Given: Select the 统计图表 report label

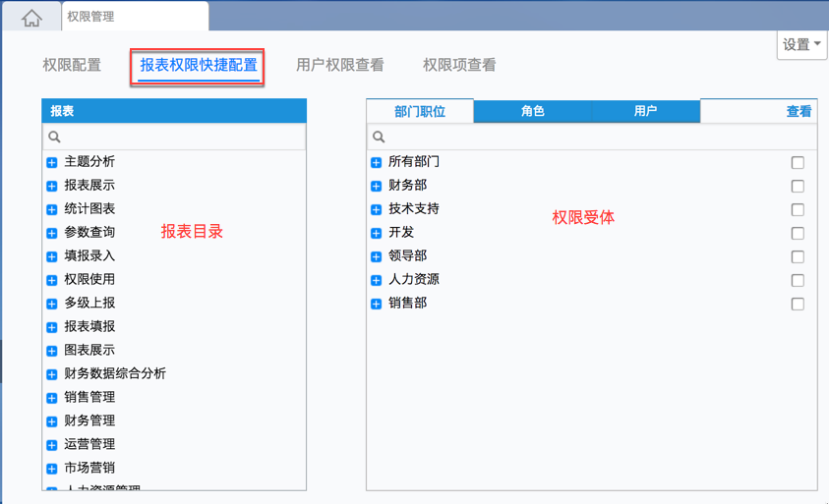Looking at the screenshot, I should pyautogui.click(x=89, y=208).
